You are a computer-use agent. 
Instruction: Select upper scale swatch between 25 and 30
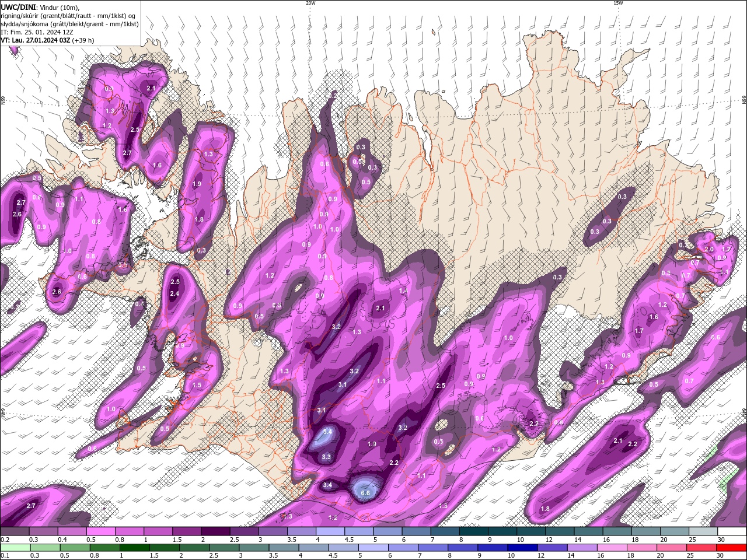[x=704, y=531]
